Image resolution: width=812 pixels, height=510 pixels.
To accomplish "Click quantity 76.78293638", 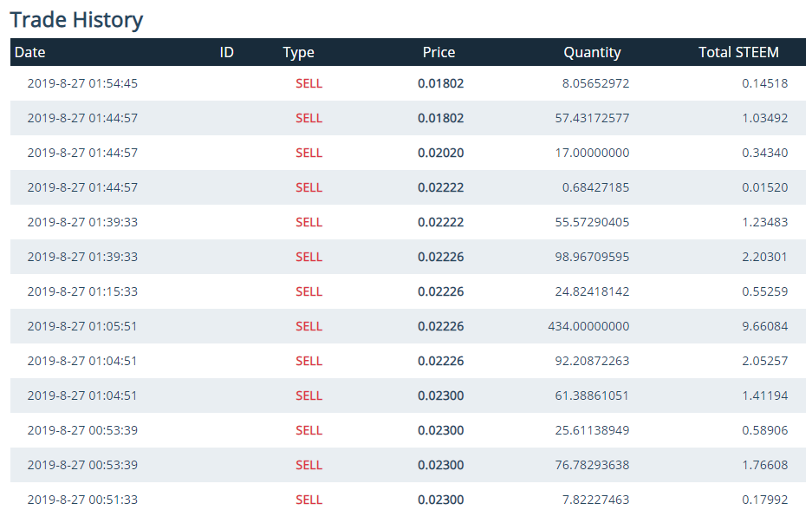I will tap(592, 466).
